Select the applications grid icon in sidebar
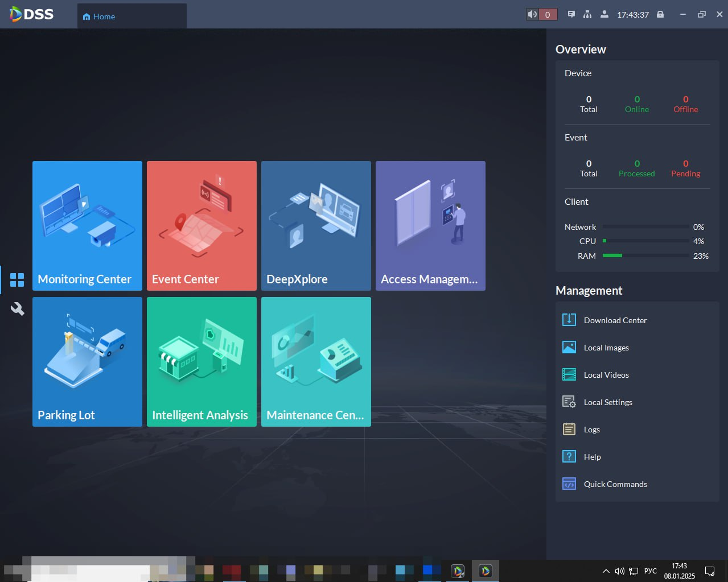The width and height of the screenshot is (728, 582). 17,280
